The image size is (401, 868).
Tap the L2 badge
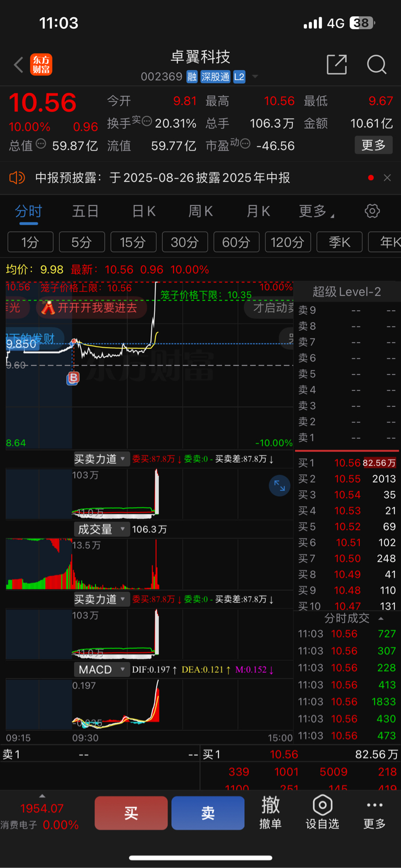[239, 77]
